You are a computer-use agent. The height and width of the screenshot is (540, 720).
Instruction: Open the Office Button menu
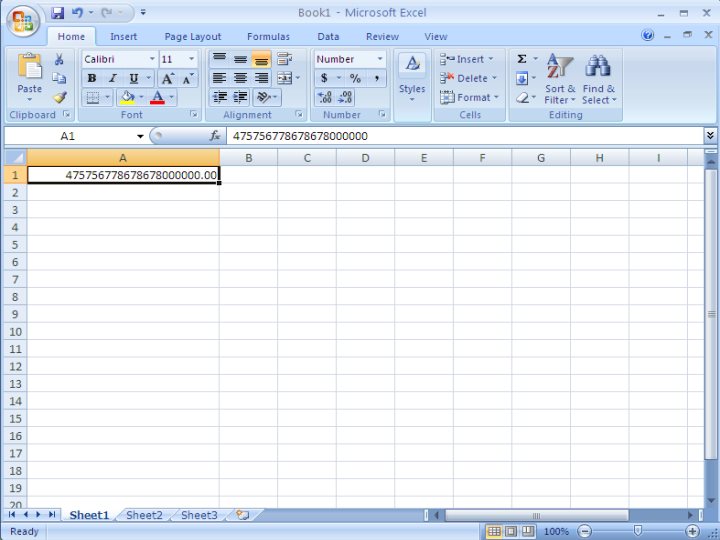tap(23, 21)
